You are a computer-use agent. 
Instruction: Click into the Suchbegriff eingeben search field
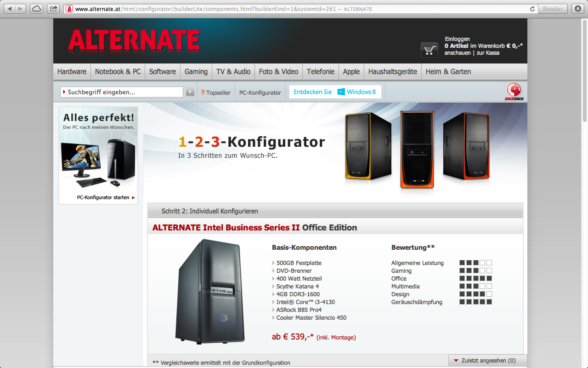point(122,92)
